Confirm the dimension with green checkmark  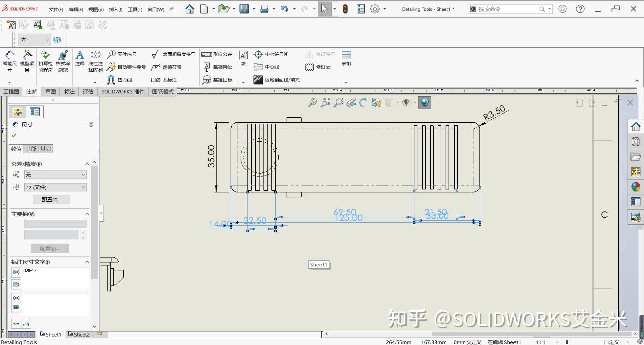14,135
